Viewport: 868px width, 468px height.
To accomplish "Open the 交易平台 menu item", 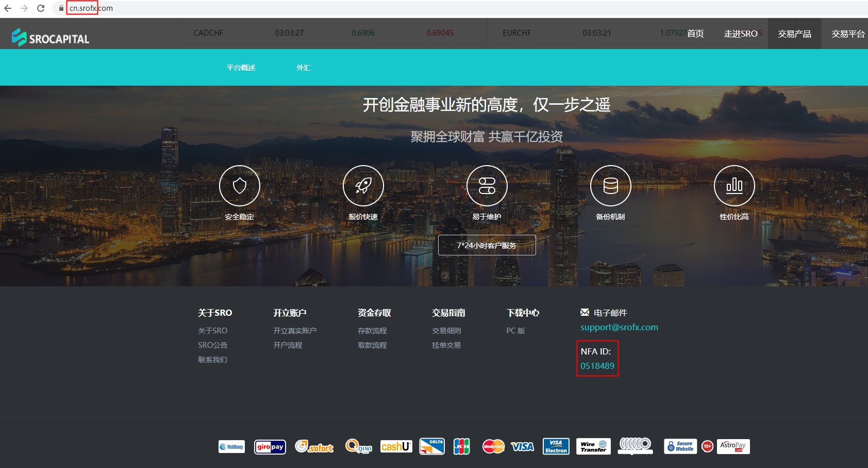I will pos(848,34).
